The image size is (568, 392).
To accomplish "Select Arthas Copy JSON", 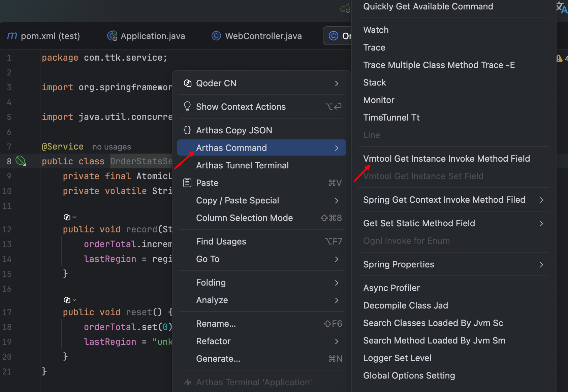I will (261, 130).
